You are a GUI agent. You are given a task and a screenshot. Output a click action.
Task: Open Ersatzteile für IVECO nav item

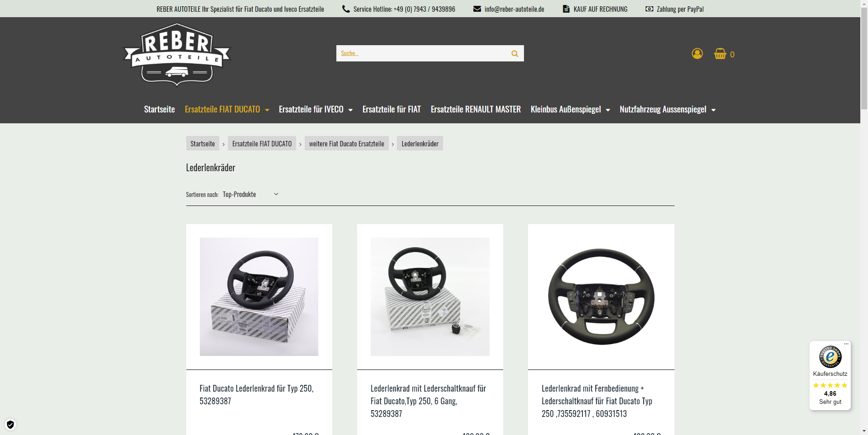click(x=311, y=109)
